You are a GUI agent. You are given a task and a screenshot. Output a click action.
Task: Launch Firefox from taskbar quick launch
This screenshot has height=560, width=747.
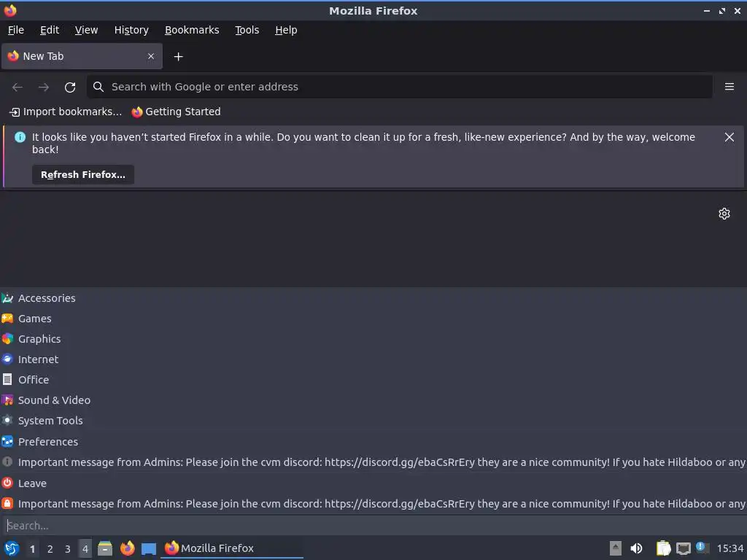click(x=127, y=548)
